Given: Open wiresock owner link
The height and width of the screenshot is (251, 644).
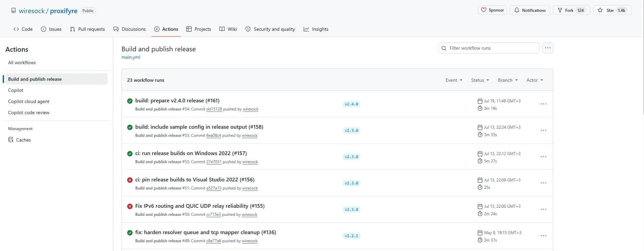Looking at the screenshot, I should pyautogui.click(x=32, y=11).
